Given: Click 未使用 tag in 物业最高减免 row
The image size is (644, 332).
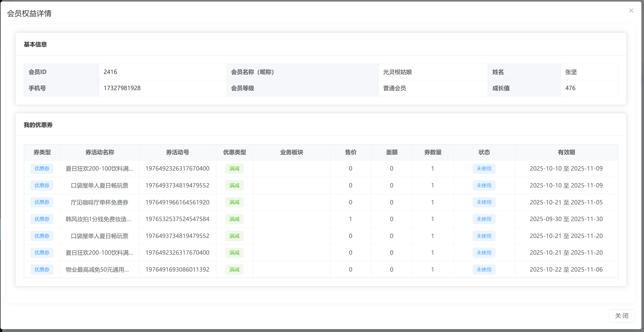Looking at the screenshot, I should (484, 270).
